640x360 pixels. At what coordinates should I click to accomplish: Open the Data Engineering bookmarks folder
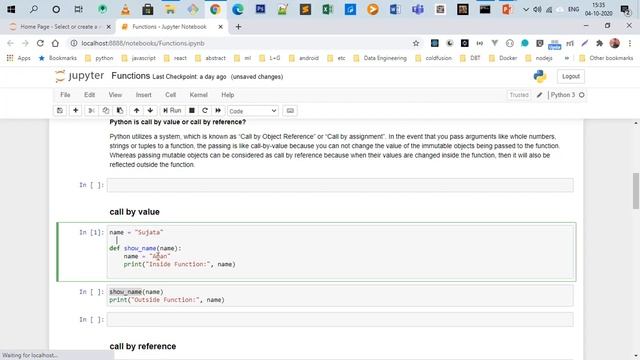[380, 58]
